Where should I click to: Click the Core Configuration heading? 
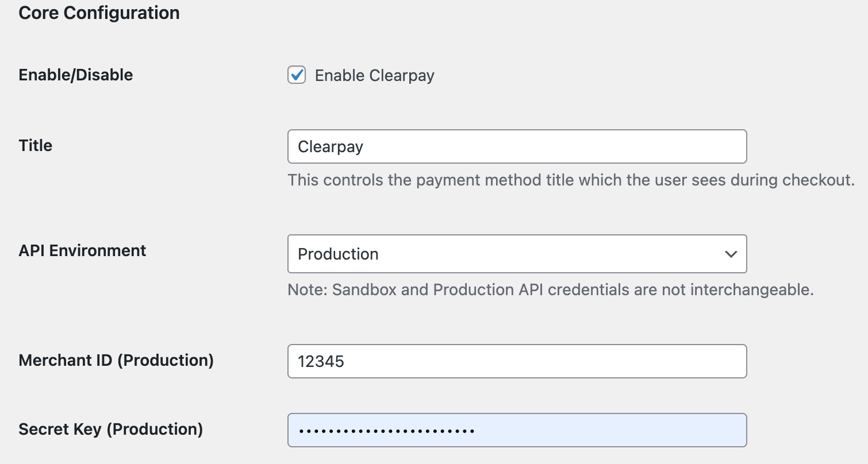(99, 13)
